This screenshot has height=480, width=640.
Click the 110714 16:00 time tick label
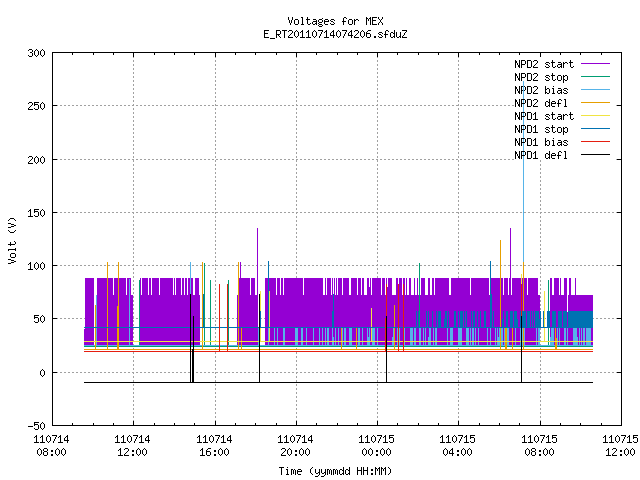(214, 446)
